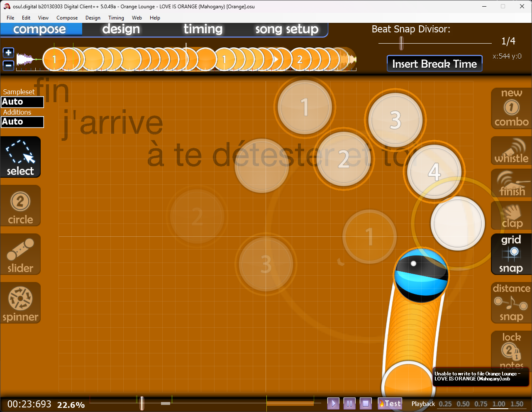Viewport: 532px width, 412px height.
Task: Open the song setup tab
Action: 287,29
